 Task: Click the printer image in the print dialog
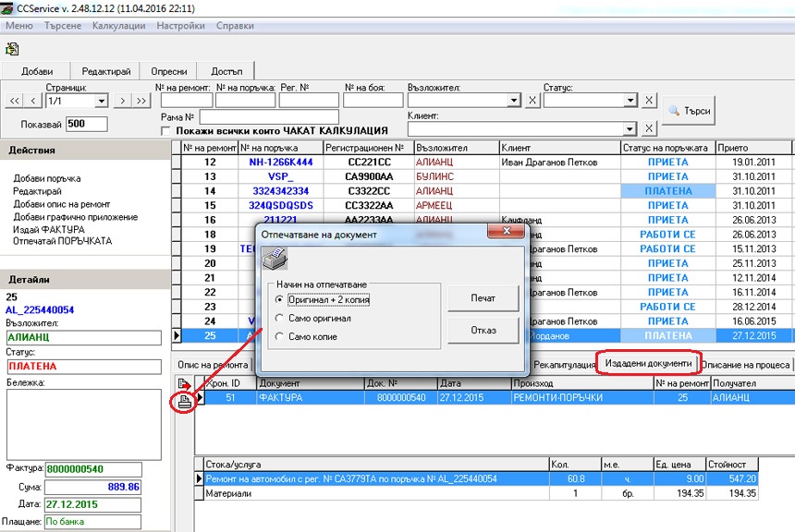tap(275, 259)
